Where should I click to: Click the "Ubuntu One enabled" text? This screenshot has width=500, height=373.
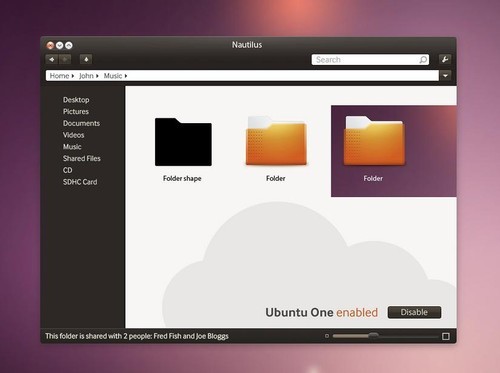[322, 312]
